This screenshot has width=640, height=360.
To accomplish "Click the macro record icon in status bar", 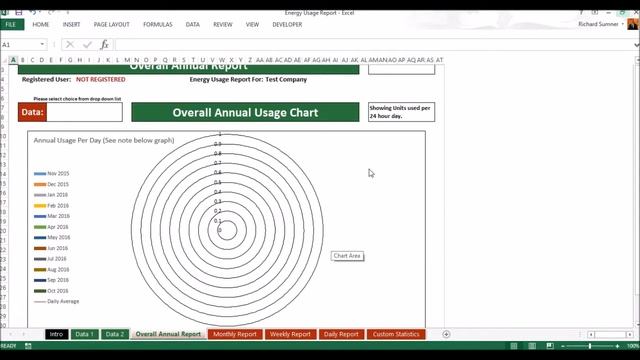I will pyautogui.click(x=28, y=346).
